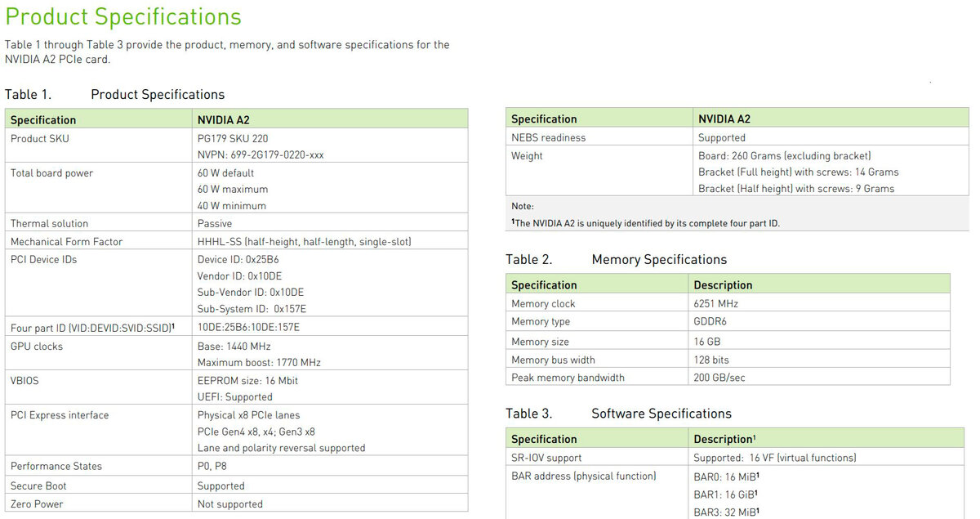The width and height of the screenshot is (980, 519).
Task: Click 'Not supported' Zero Power value
Action: [230, 504]
